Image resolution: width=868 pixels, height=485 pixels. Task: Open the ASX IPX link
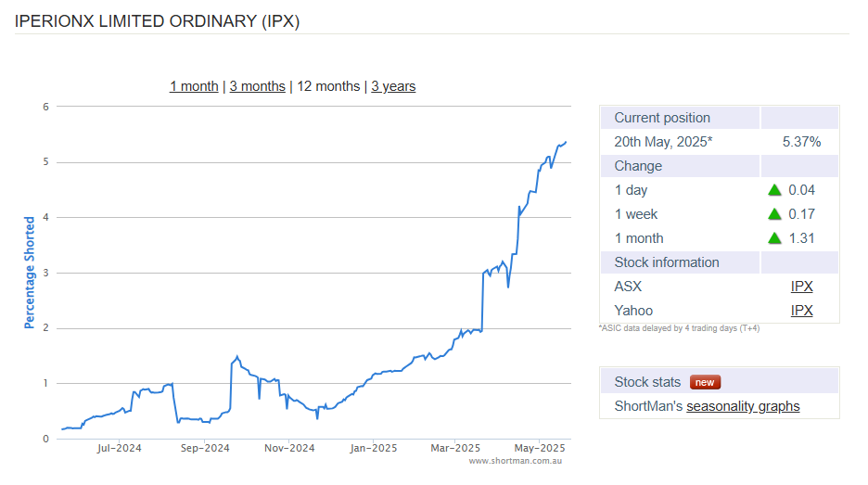(x=801, y=287)
